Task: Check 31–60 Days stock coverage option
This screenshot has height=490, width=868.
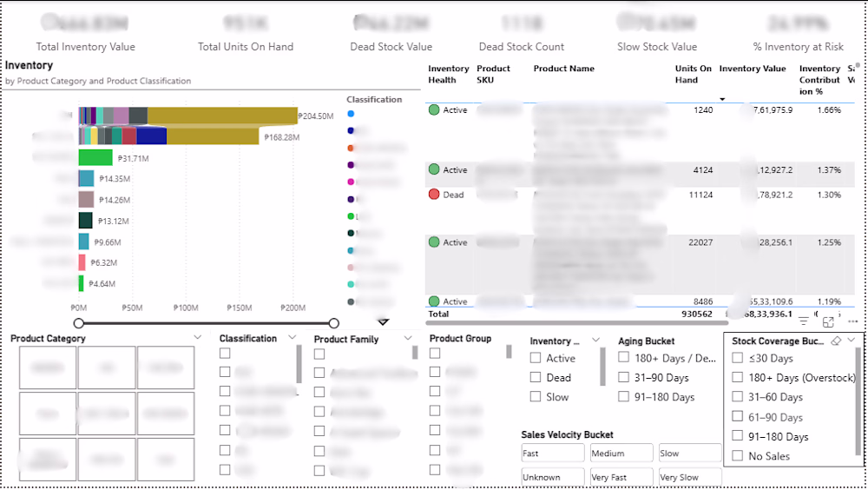Action: pyautogui.click(x=737, y=397)
